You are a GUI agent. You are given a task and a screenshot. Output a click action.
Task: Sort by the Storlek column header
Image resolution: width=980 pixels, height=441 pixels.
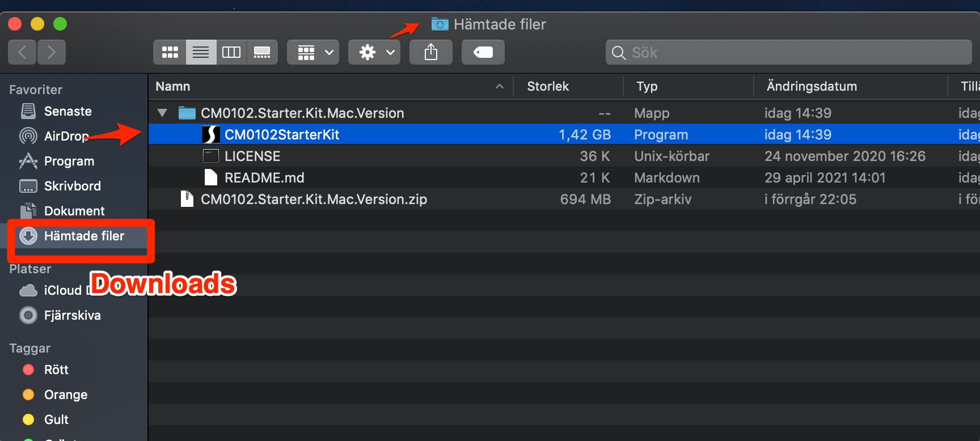tap(548, 86)
